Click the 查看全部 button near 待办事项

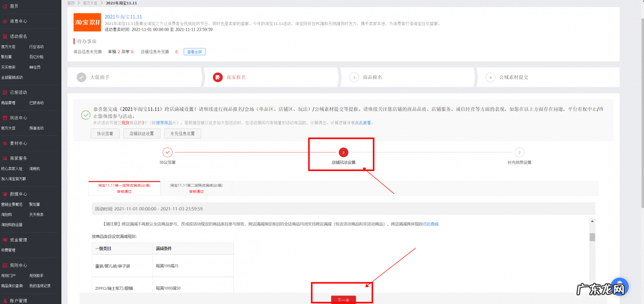pos(194,51)
